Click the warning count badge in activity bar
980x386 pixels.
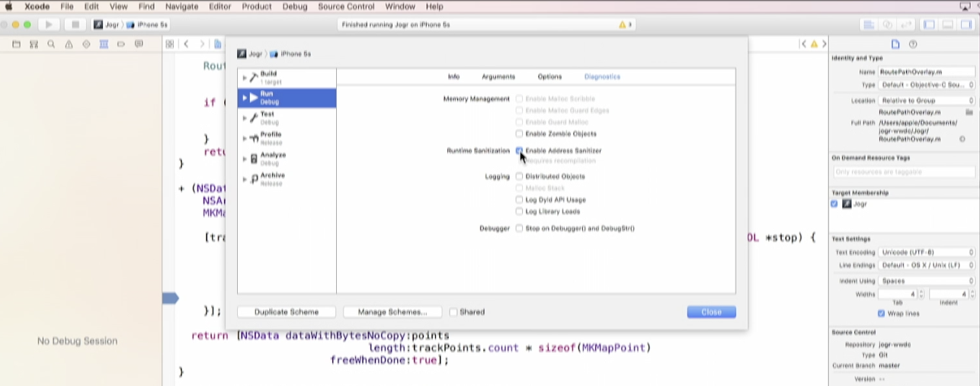[626, 24]
